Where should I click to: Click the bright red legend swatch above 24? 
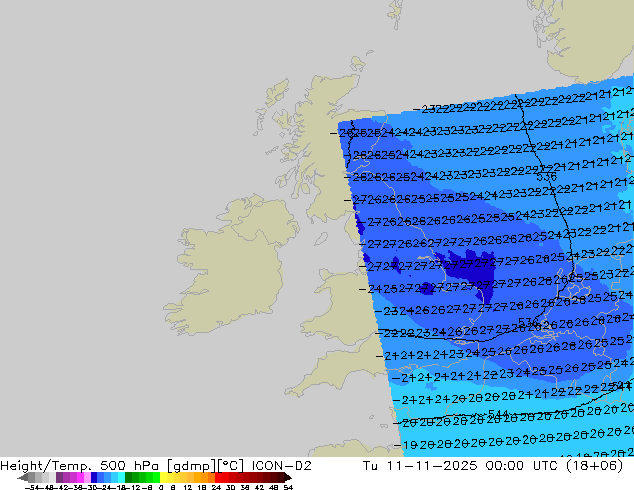(218, 477)
